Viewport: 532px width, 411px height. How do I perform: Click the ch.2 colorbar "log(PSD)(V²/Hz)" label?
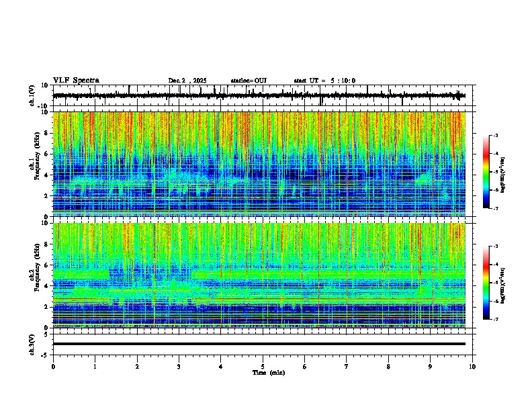(x=503, y=285)
